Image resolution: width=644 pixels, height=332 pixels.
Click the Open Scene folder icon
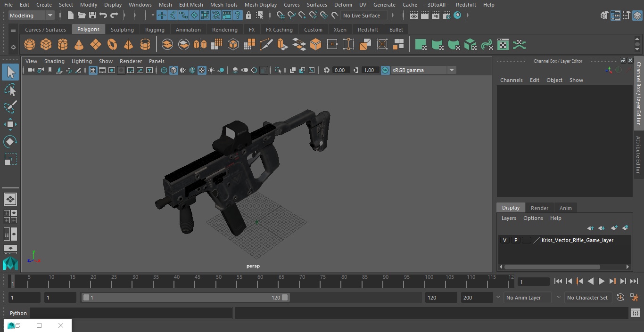click(x=82, y=16)
